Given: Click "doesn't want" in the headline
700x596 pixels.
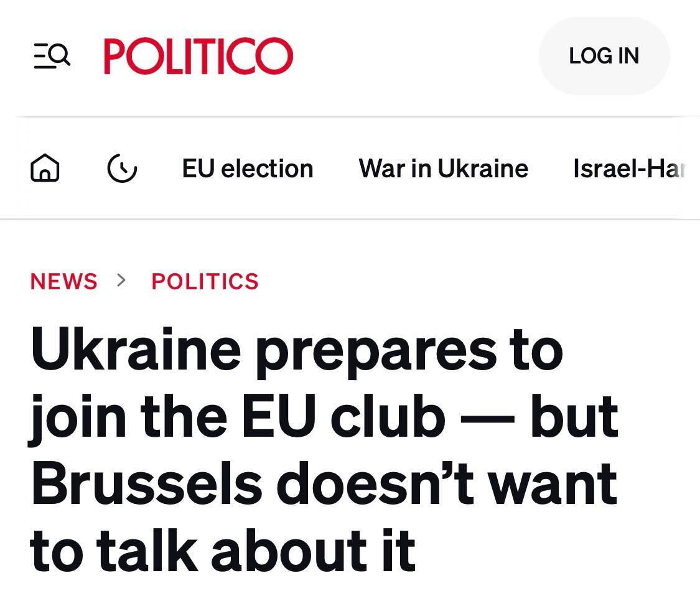Looking at the screenshot, I should 447,485.
